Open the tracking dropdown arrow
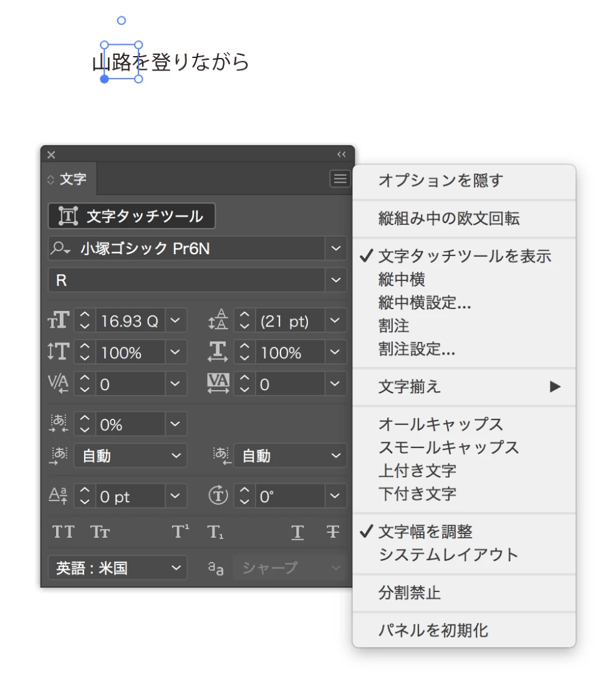 [335, 384]
